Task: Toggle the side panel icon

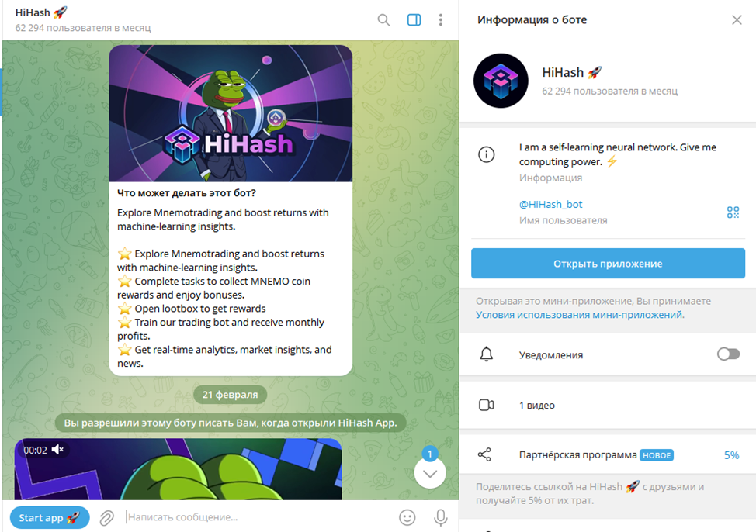Action: (x=414, y=19)
